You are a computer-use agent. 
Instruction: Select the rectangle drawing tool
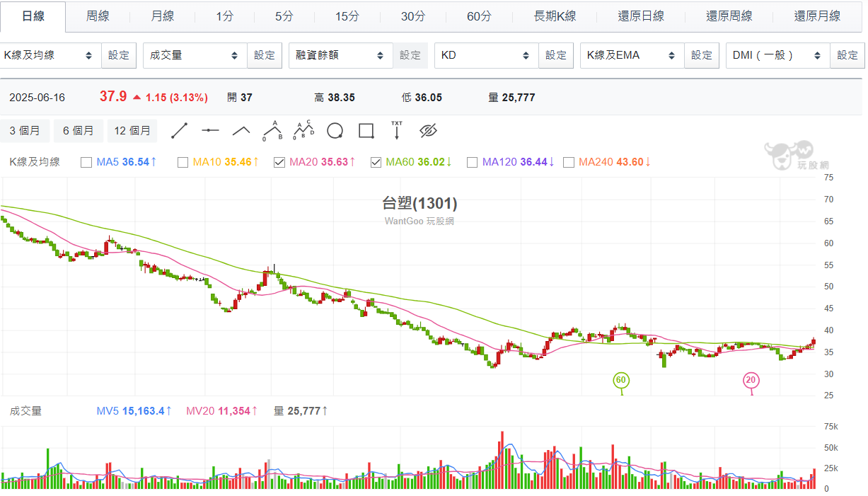(x=364, y=130)
